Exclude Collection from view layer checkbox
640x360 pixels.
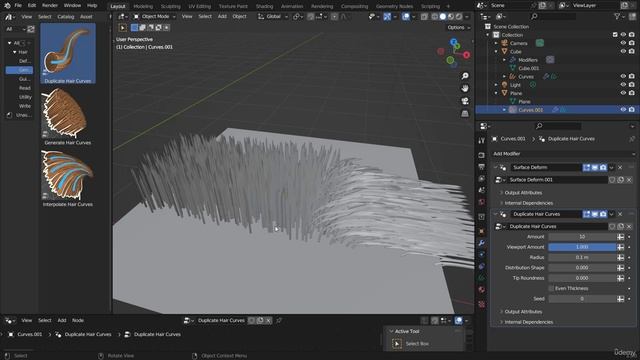tap(615, 35)
